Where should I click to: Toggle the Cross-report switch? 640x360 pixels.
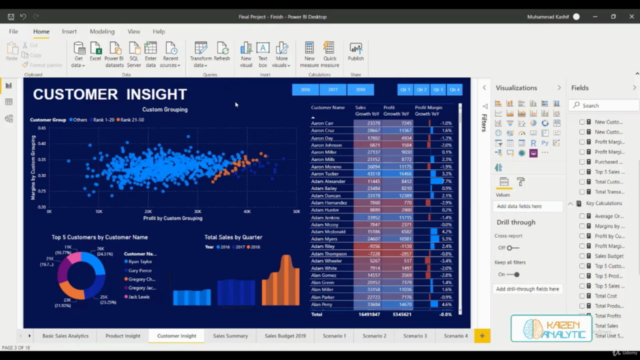coord(513,248)
